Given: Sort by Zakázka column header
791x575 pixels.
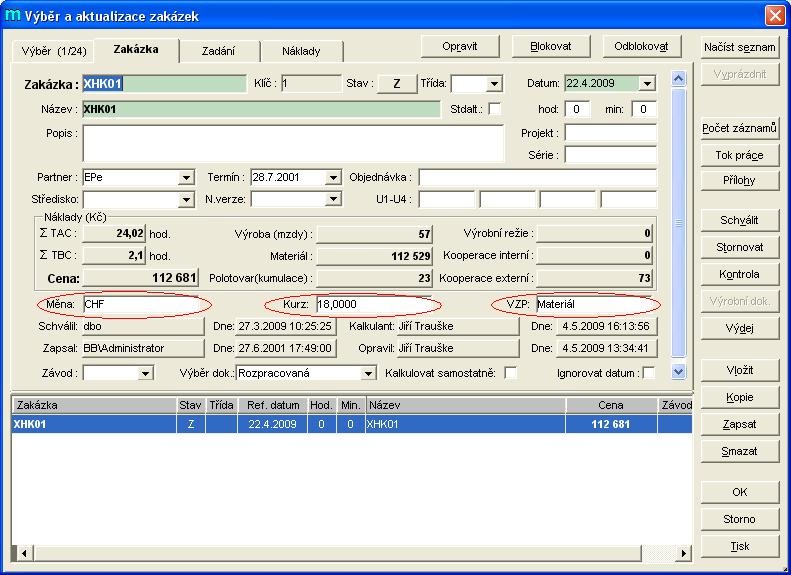Looking at the screenshot, I should pos(94,405).
